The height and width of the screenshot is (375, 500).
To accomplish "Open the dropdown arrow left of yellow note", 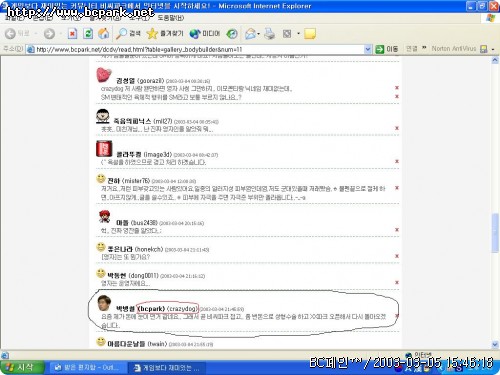I will [x=298, y=34].
